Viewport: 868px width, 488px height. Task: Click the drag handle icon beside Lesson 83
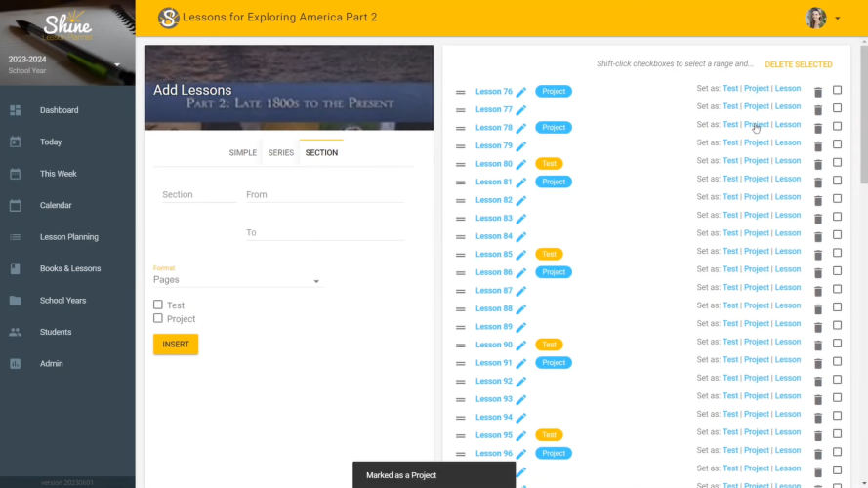[460, 219]
